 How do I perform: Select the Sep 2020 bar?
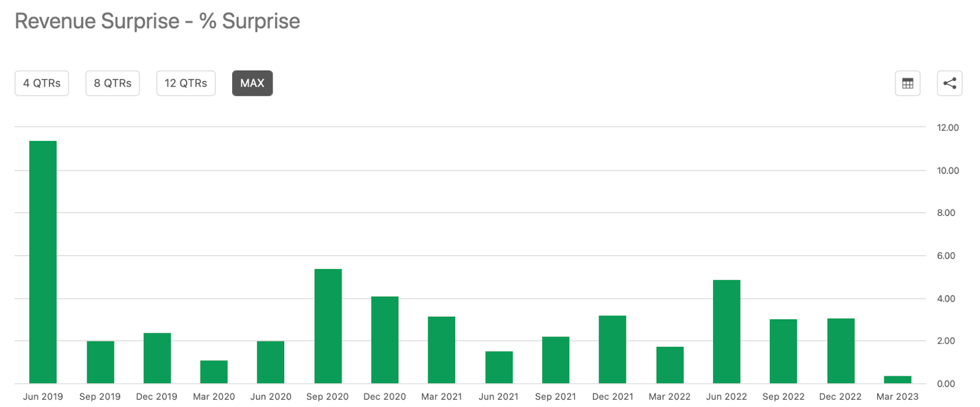point(328,326)
